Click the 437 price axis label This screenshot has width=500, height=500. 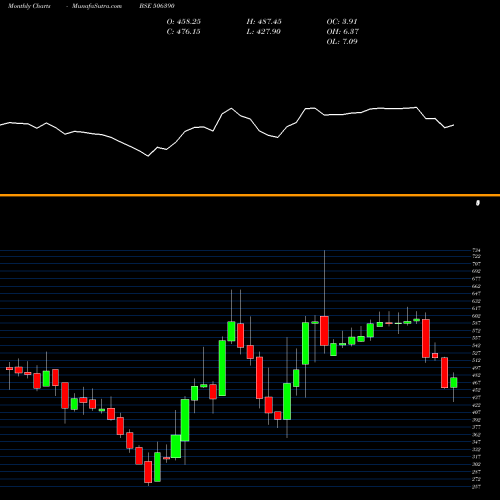476,397
